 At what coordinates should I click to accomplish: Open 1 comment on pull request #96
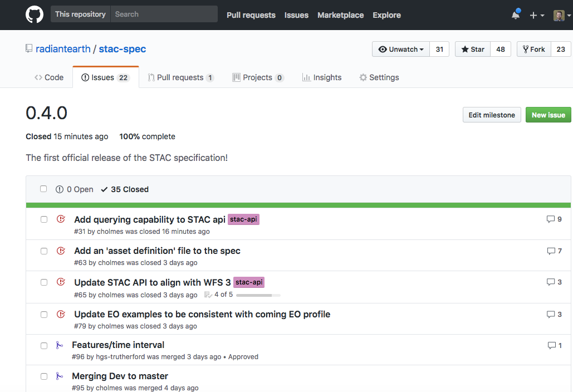click(x=555, y=345)
